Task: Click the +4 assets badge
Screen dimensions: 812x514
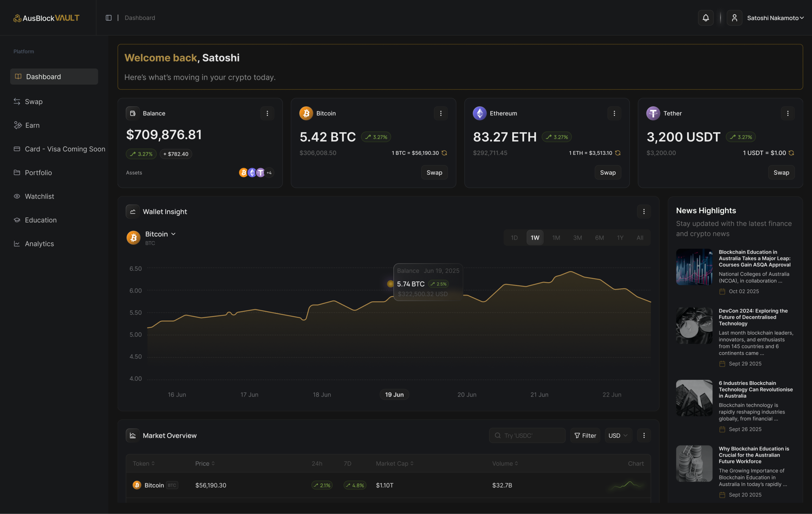Action: (x=269, y=173)
